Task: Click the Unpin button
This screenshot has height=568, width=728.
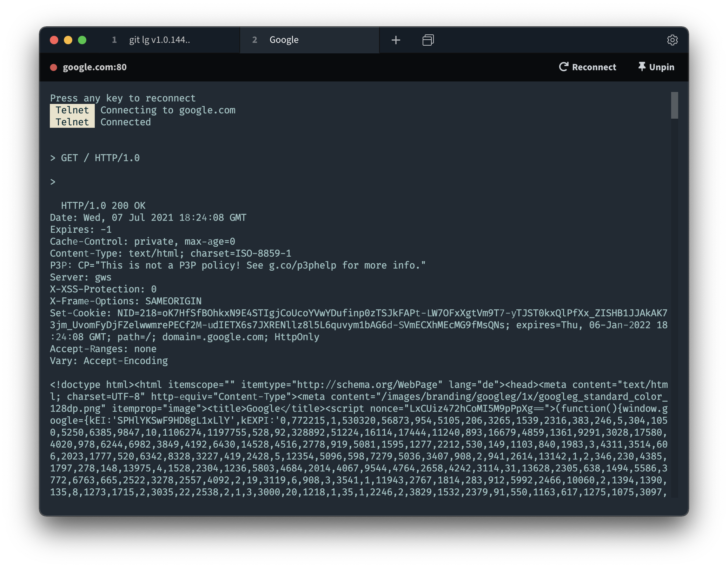Action: 656,67
